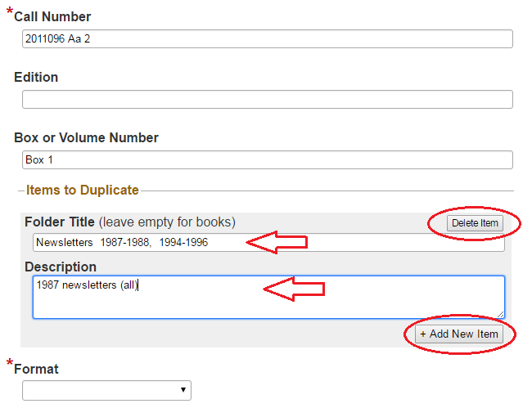Click the Description label

(x=61, y=267)
